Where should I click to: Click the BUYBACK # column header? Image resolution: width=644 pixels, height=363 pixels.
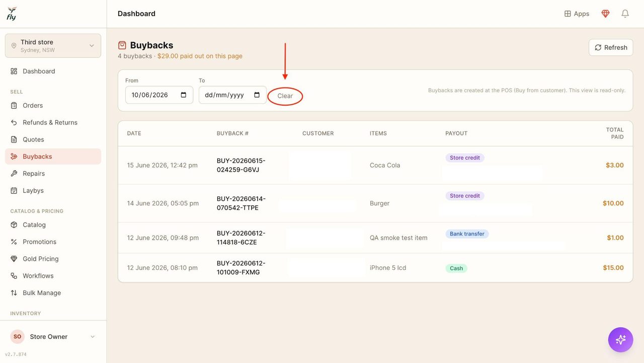(x=232, y=133)
